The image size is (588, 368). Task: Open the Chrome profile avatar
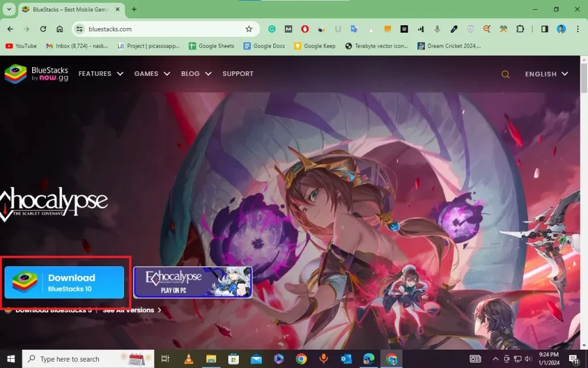[561, 29]
